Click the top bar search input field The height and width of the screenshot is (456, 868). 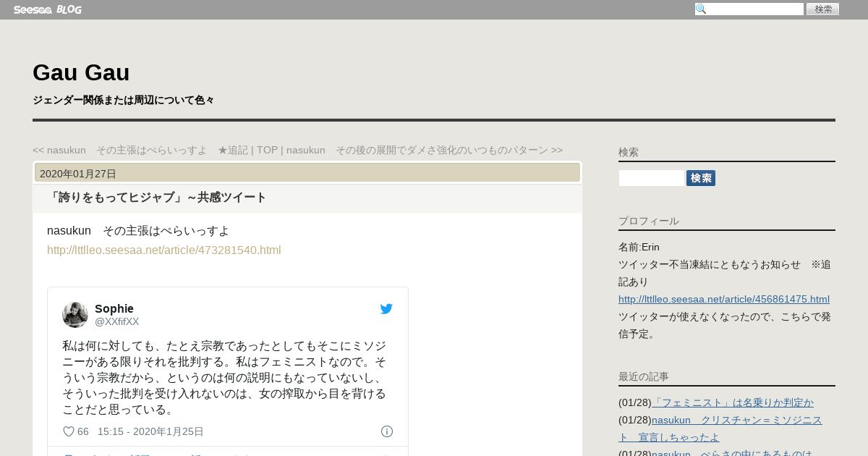click(749, 9)
